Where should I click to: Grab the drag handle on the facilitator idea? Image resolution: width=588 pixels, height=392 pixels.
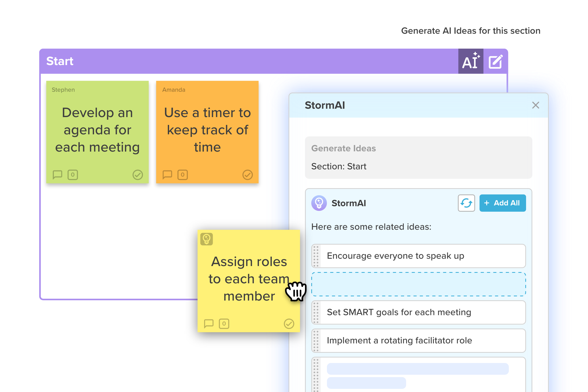click(316, 340)
